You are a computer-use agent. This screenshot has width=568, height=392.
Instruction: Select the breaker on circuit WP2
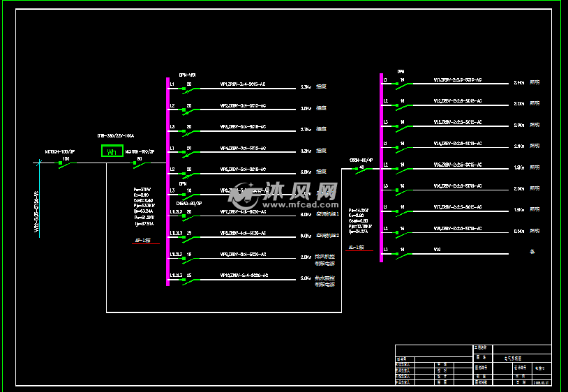click(191, 111)
